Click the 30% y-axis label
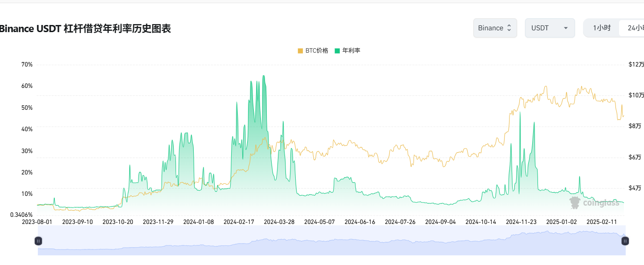The image size is (644, 265). (x=27, y=151)
